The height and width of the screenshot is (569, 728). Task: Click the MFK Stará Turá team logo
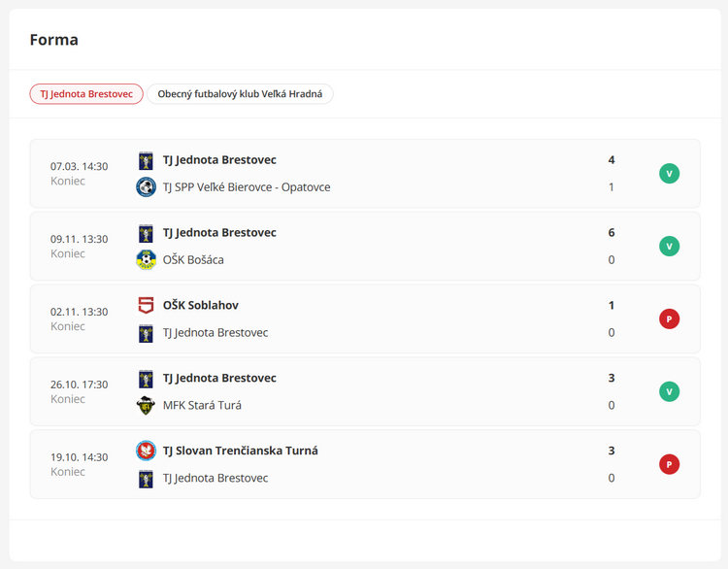[x=146, y=406]
